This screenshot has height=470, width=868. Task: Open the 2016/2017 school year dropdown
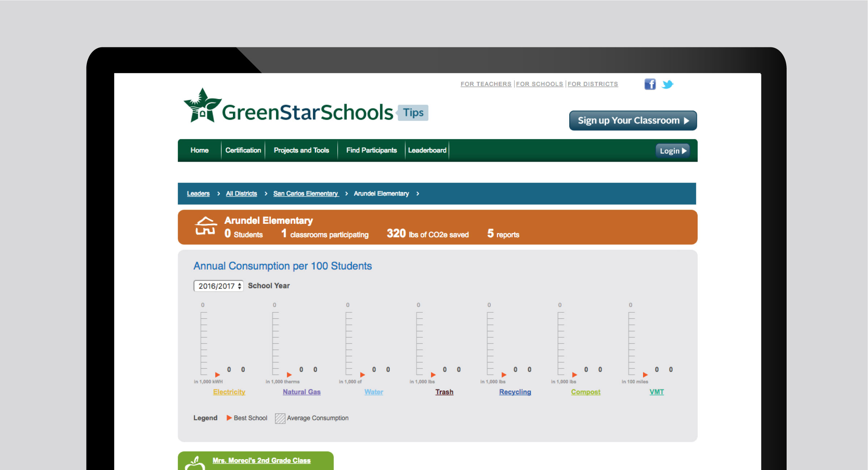(218, 286)
